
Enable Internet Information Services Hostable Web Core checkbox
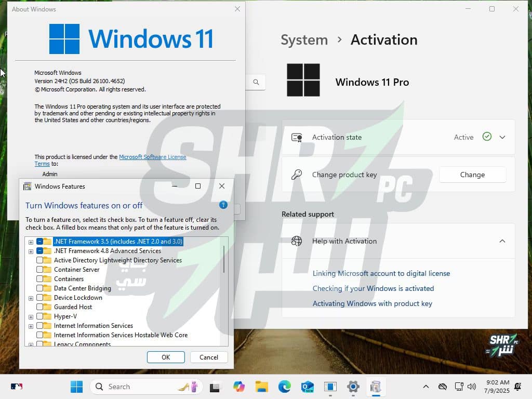(x=39, y=335)
